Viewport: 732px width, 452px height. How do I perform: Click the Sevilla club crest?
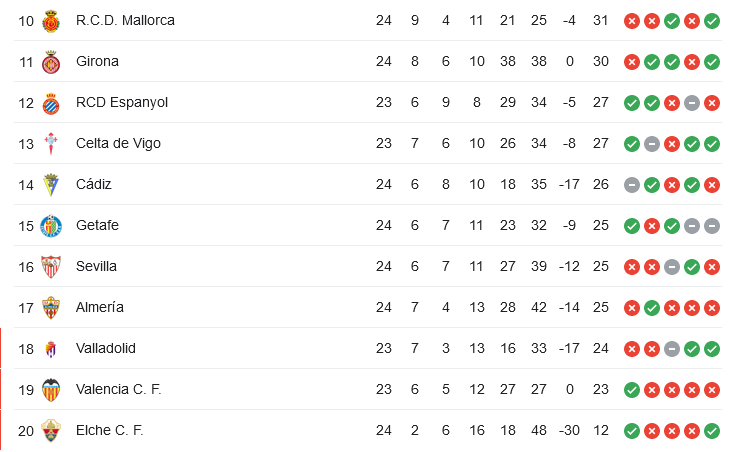tap(51, 267)
